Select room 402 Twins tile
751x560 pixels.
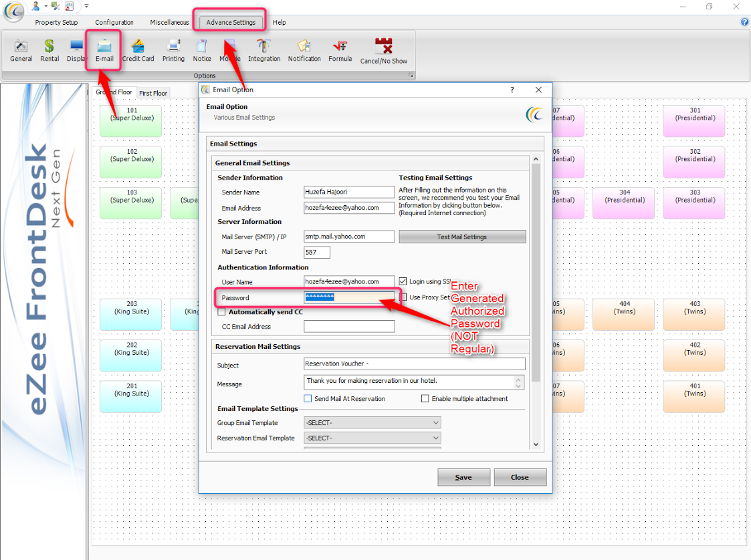[694, 356]
